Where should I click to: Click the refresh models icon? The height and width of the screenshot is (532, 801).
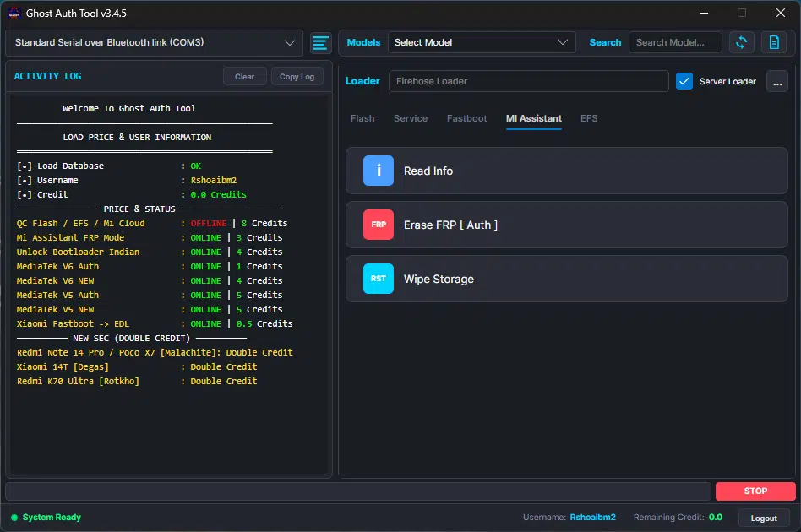click(x=741, y=42)
